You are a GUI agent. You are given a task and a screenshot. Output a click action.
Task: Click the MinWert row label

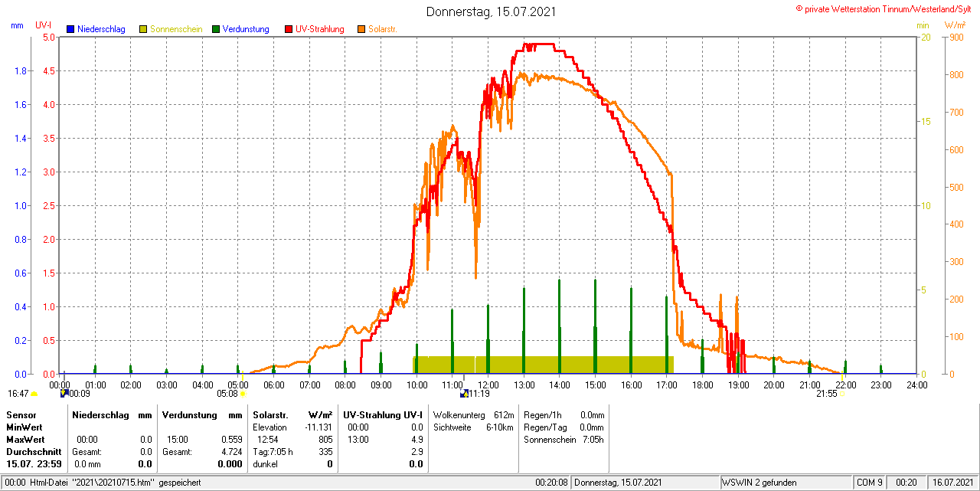point(24,427)
